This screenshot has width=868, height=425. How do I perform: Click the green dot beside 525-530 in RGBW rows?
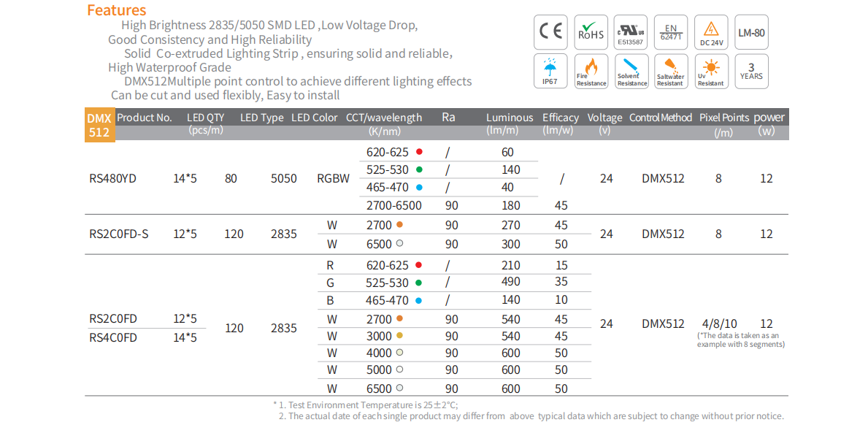pyautogui.click(x=420, y=170)
